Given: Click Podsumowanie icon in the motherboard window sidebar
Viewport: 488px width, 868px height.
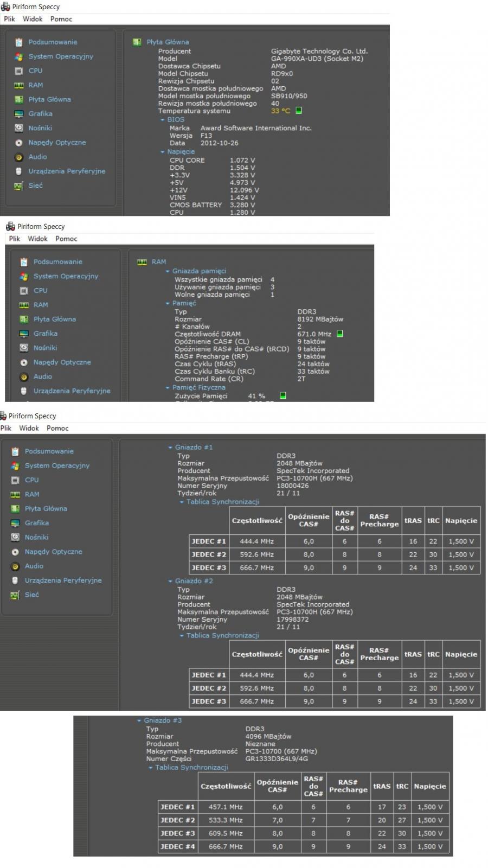Looking at the screenshot, I should [x=19, y=42].
